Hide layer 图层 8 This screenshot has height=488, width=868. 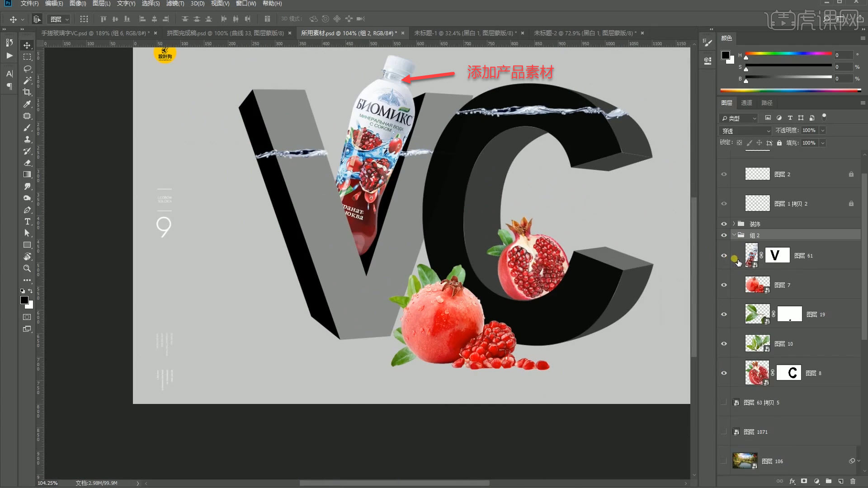point(724,373)
